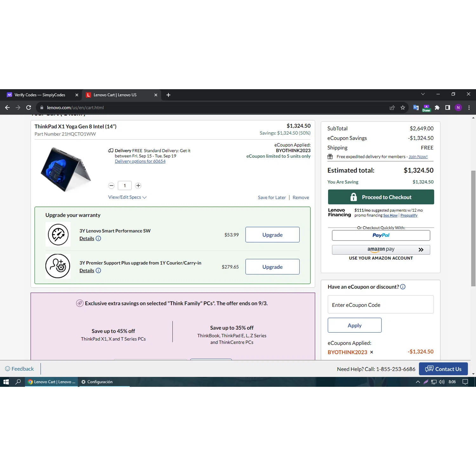Expand View/Edit Specs

point(127,197)
